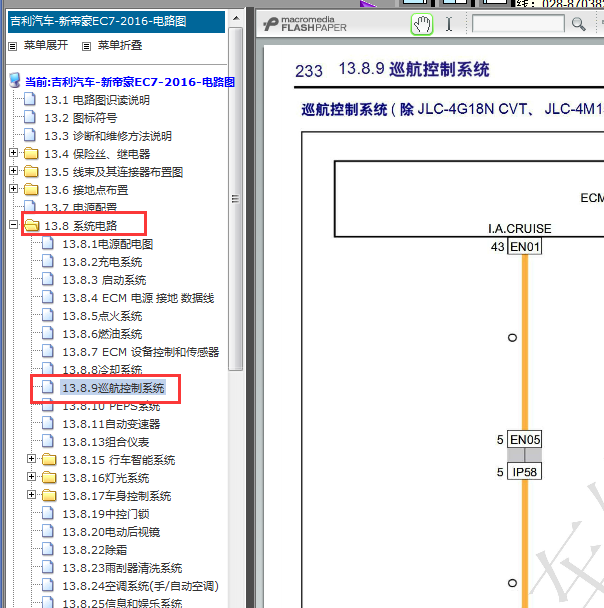604x608 pixels.
Task: Click the folder icon of 13.6 接地点布置
Action: 31,190
